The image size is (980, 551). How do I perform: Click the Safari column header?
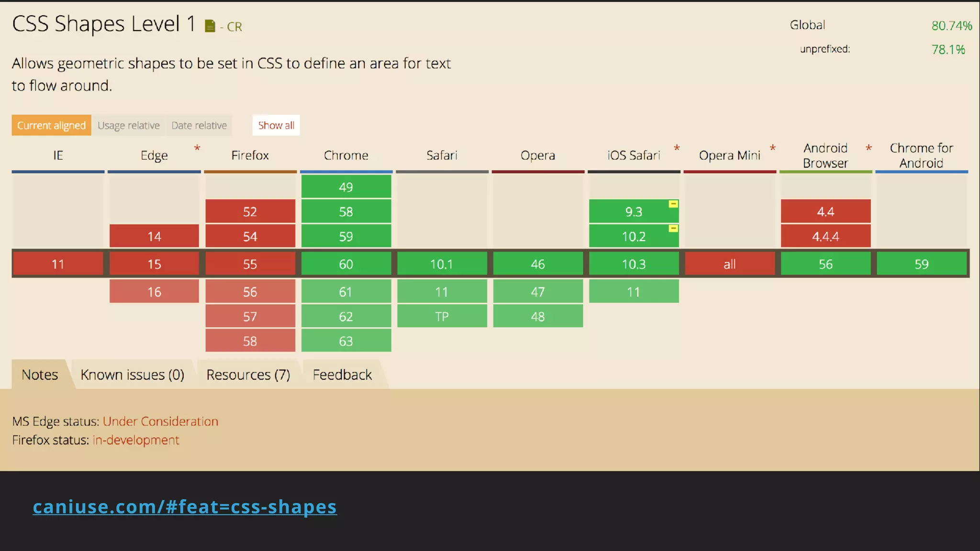[442, 155]
